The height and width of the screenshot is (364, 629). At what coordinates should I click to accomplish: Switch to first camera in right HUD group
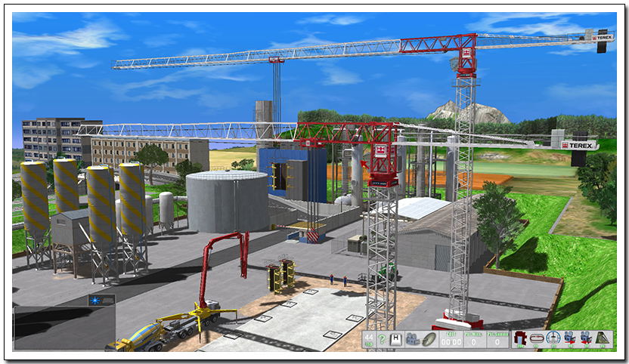(x=570, y=340)
